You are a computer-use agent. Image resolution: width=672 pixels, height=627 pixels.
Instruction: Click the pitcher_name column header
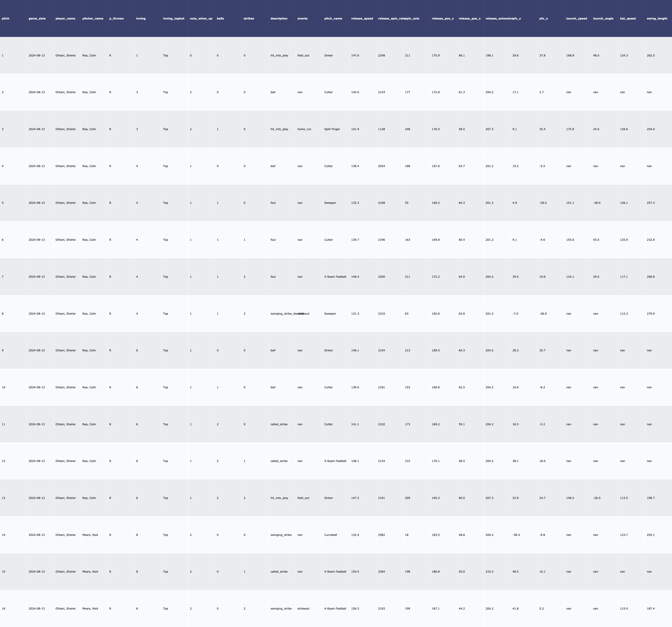point(93,19)
